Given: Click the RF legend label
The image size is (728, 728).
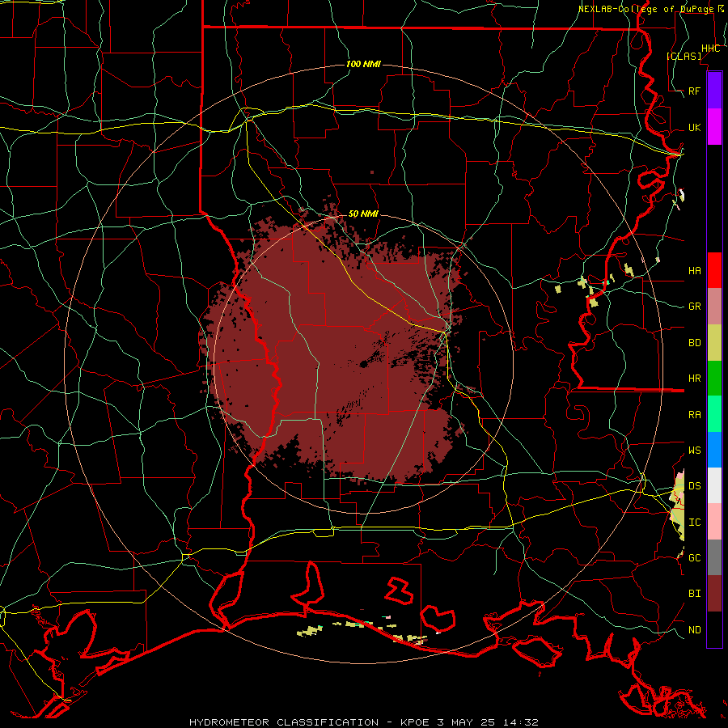Looking at the screenshot, I should pos(695,91).
